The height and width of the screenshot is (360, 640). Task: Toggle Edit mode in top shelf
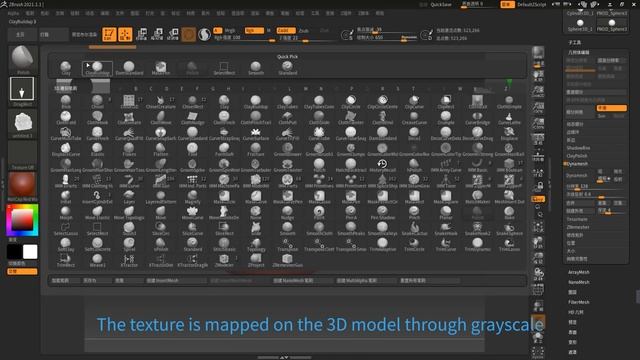coord(109,34)
